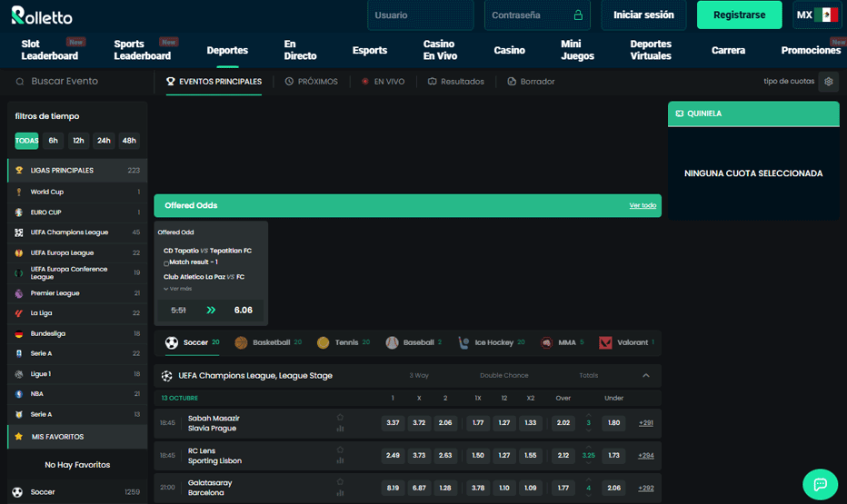Select the boosted odd 6.06
Image resolution: width=847 pixels, height=504 pixels.
pos(243,311)
